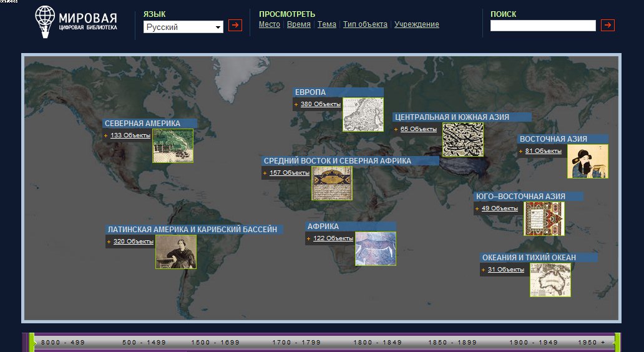Submit language selection with red arrow button

[x=235, y=26]
